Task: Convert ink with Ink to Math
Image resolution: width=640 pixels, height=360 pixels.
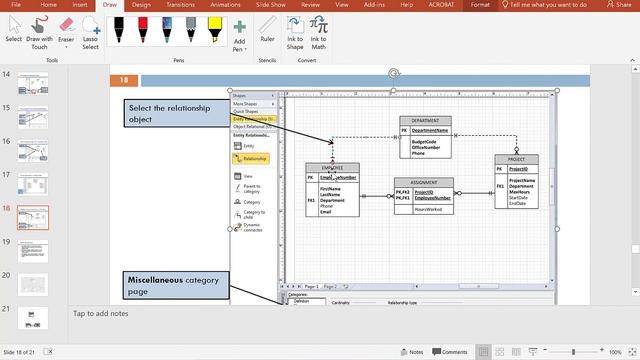Action: (318, 33)
